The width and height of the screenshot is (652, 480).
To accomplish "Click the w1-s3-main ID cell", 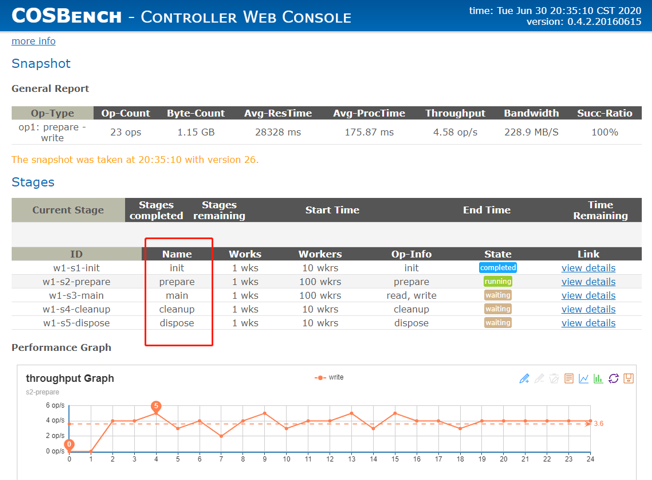I will click(77, 295).
